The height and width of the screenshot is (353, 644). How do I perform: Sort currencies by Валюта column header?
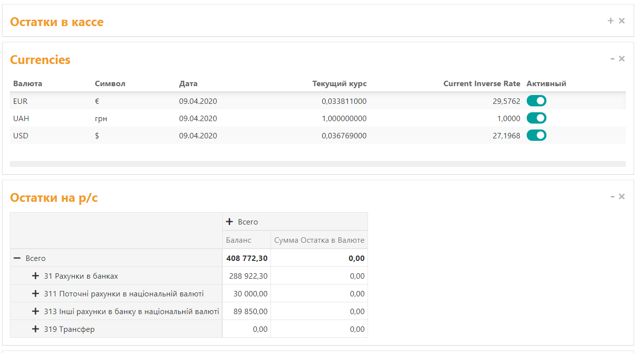28,84
